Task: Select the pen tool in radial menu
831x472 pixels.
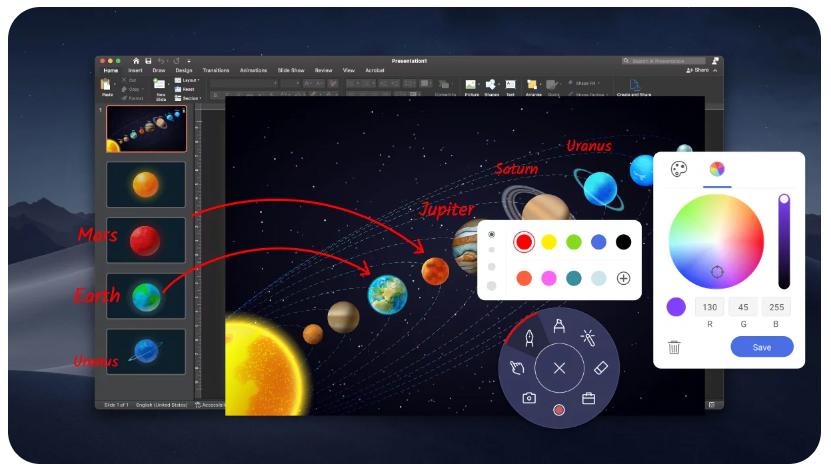Action: click(x=529, y=337)
